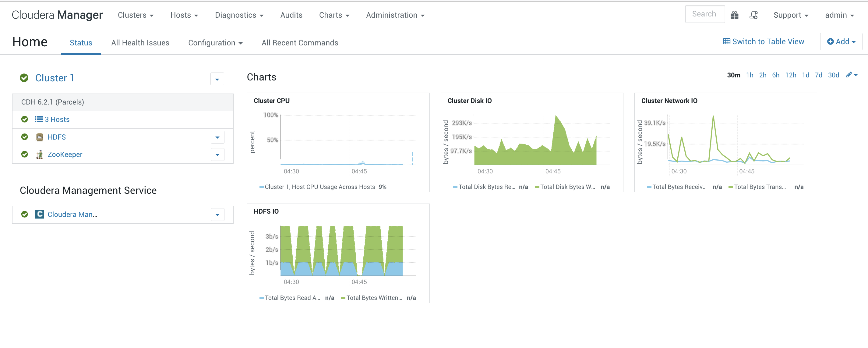Click the Cloudera Management Service health icon
This screenshot has width=868, height=348.
25,215
